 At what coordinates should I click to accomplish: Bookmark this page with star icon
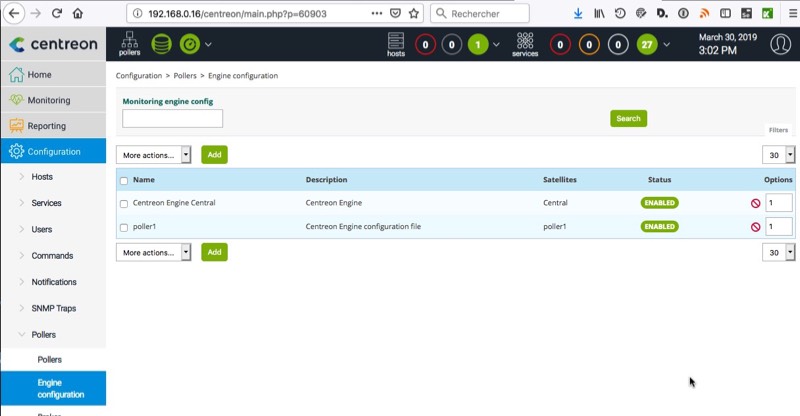pos(413,13)
